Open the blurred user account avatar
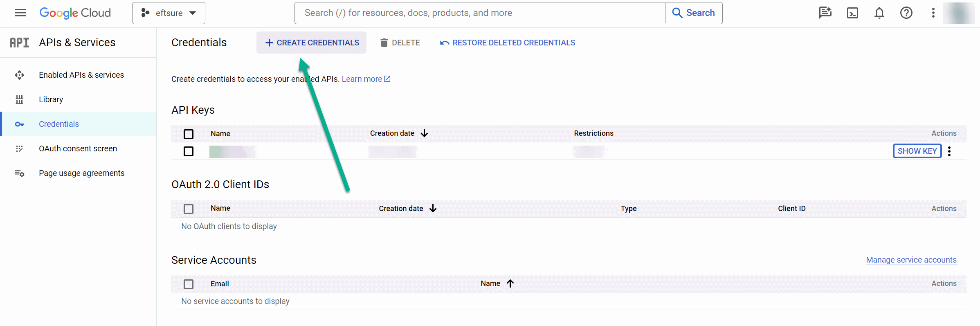 pyautogui.click(x=959, y=13)
